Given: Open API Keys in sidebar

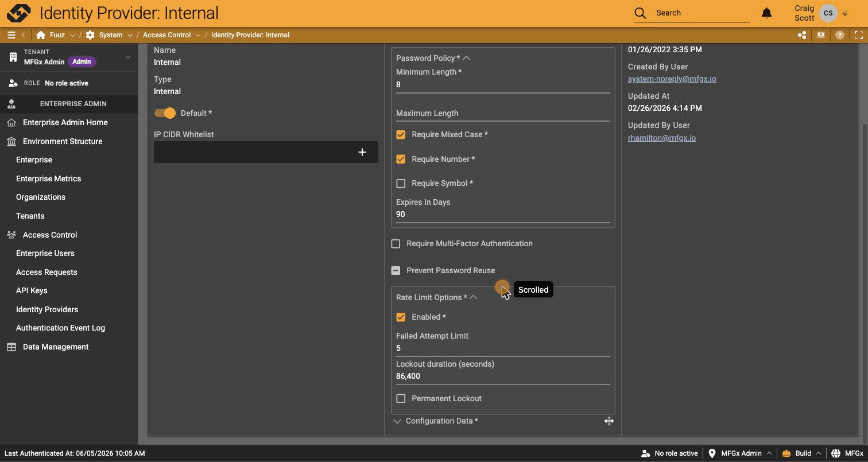Looking at the screenshot, I should 32,290.
